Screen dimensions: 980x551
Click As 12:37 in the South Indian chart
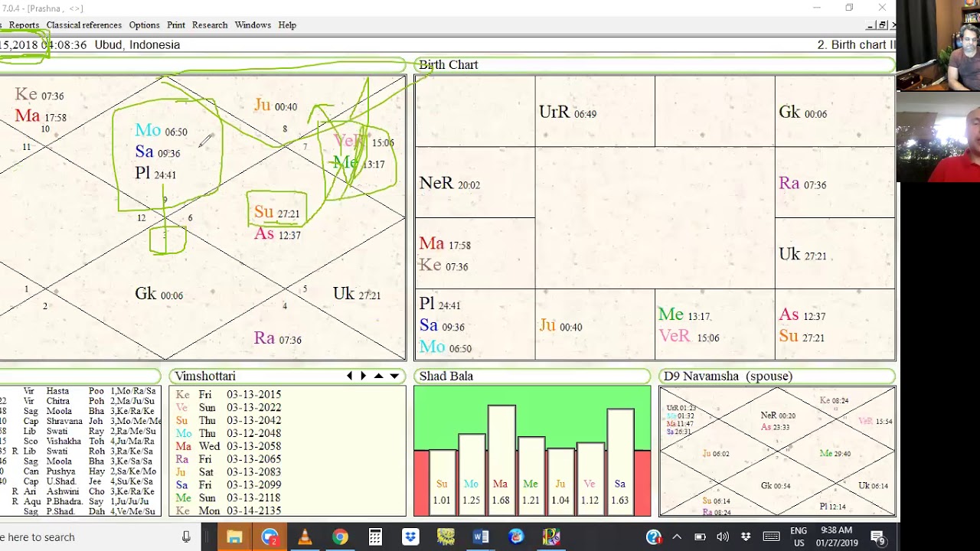point(802,315)
